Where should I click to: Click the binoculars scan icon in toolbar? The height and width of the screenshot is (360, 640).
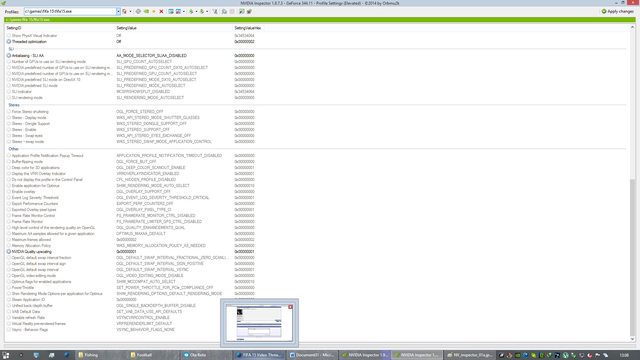(x=224, y=11)
